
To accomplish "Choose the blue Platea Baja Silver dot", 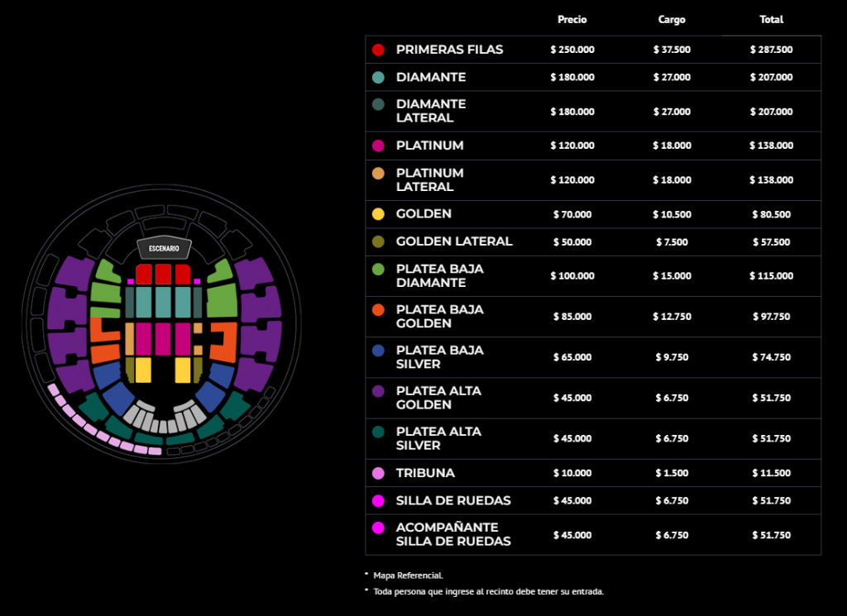I will [x=379, y=351].
